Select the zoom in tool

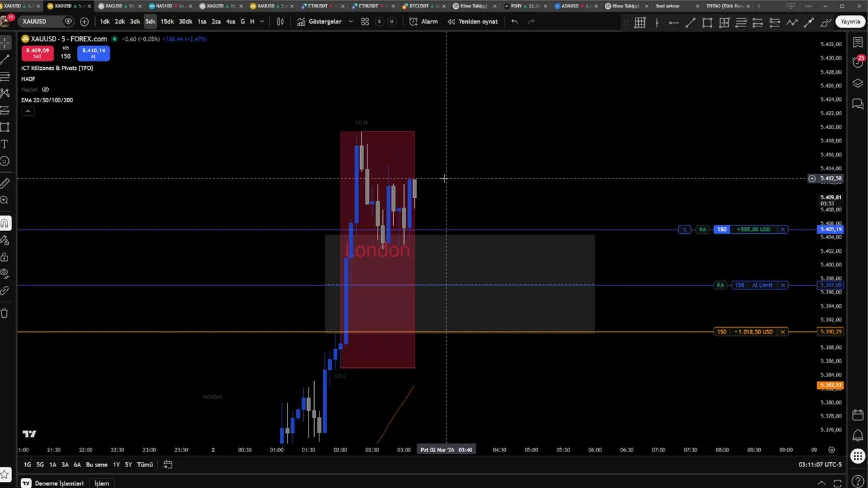(5, 201)
